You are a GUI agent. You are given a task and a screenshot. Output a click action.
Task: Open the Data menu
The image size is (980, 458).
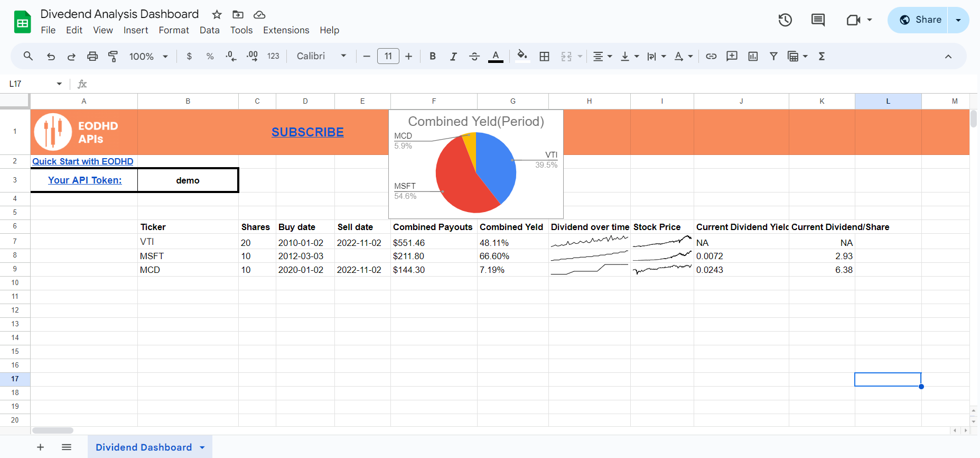click(210, 30)
